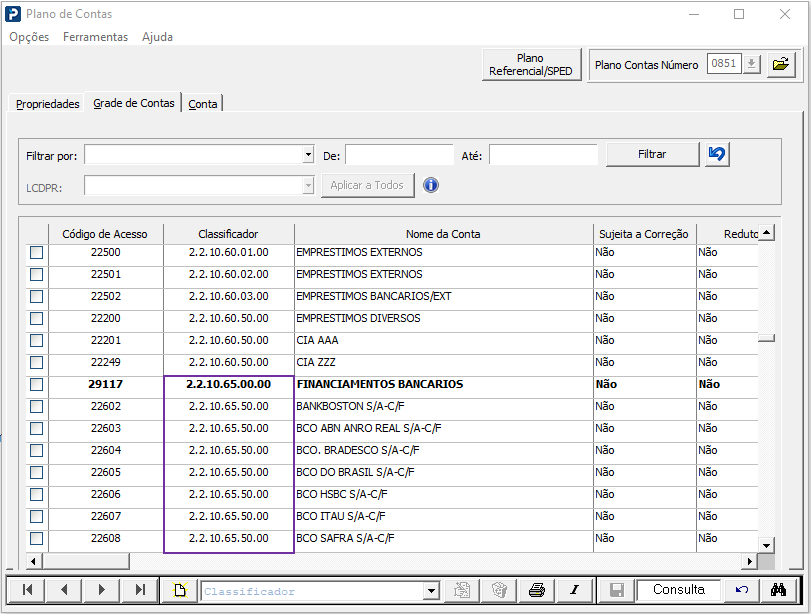Tick the checkbox for account 22501
The width and height of the screenshot is (811, 614).
click(x=36, y=275)
